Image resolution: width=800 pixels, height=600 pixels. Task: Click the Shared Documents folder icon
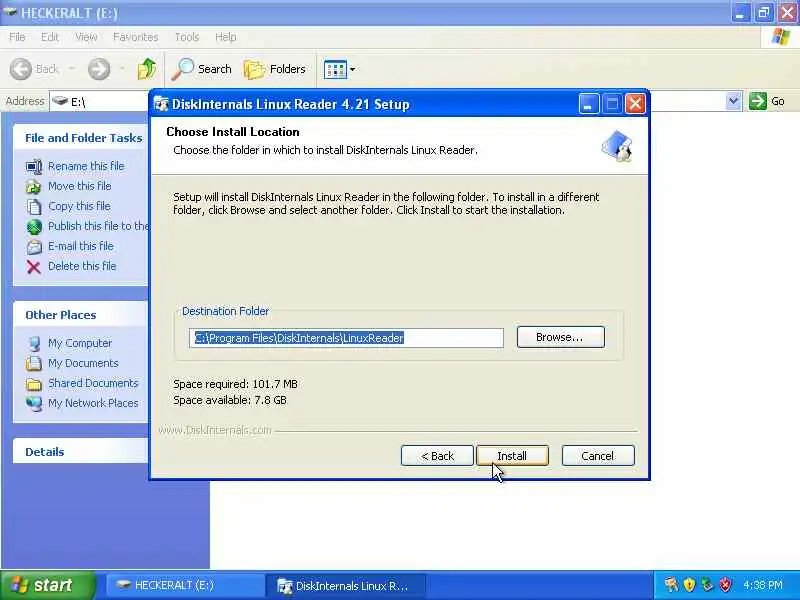point(34,384)
